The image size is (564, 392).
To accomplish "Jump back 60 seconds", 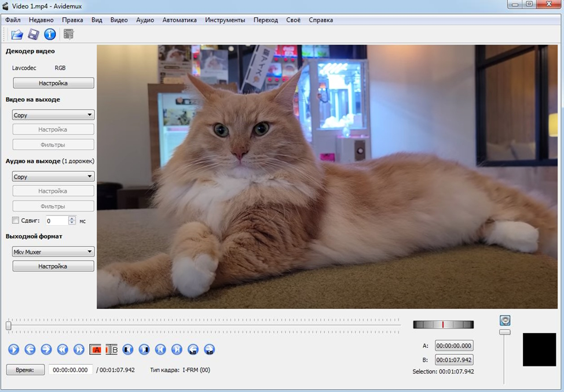I will 193,349.
